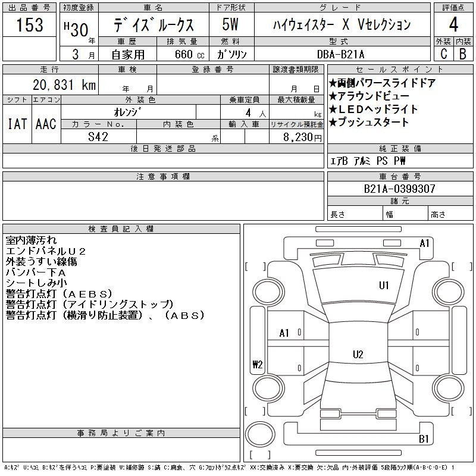Select the overall grade score 4
Image resolution: width=476 pixels, height=476 pixels.
pos(453,26)
